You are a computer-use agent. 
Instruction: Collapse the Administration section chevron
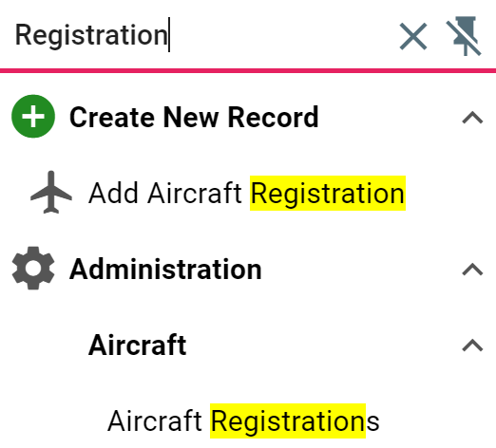coord(472,270)
